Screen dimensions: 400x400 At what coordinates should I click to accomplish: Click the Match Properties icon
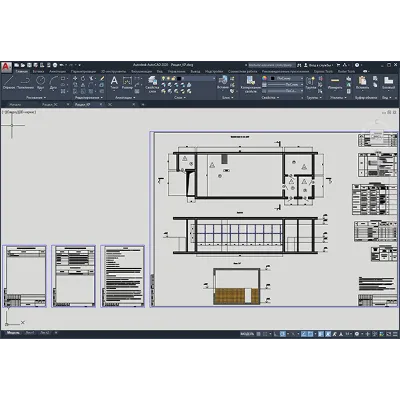click(250, 84)
